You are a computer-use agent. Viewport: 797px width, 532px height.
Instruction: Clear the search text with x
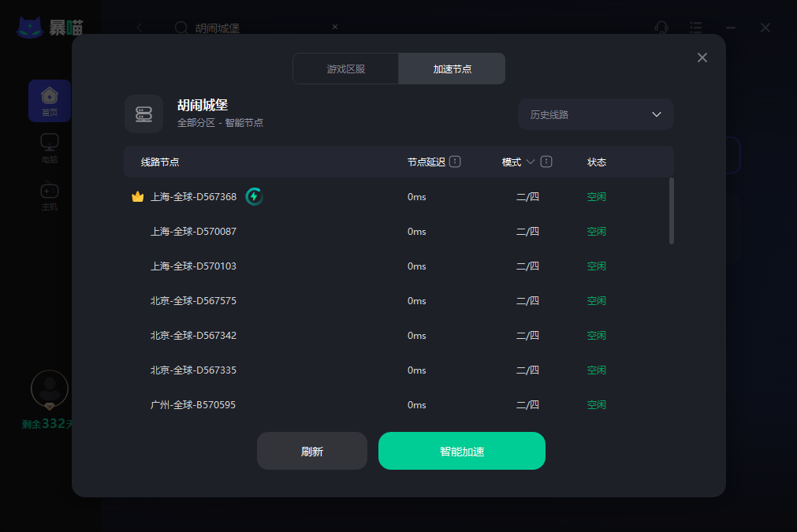(335, 27)
